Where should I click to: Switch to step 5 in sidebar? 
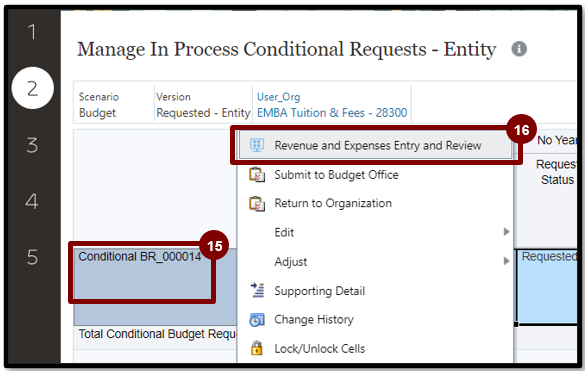32,257
